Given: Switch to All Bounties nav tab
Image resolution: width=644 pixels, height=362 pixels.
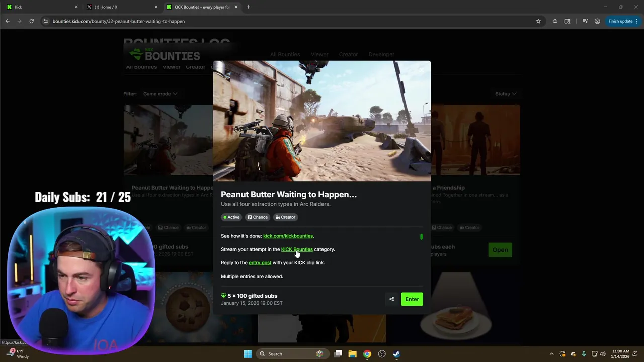Looking at the screenshot, I should click(x=285, y=54).
